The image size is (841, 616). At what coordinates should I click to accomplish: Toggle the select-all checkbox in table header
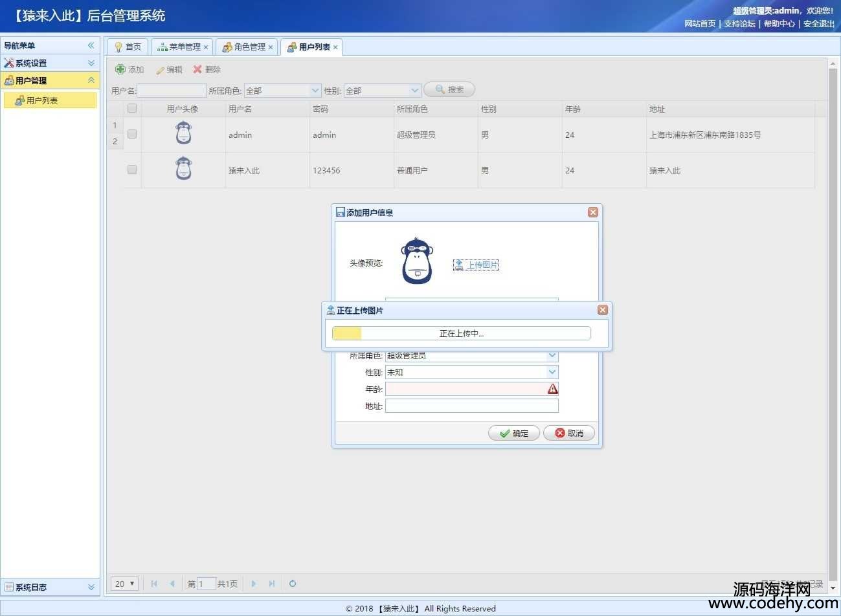132,109
